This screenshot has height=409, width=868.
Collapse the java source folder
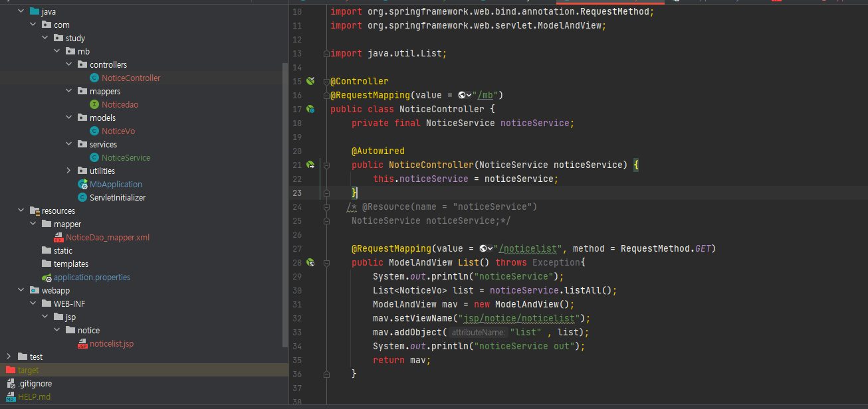21,11
